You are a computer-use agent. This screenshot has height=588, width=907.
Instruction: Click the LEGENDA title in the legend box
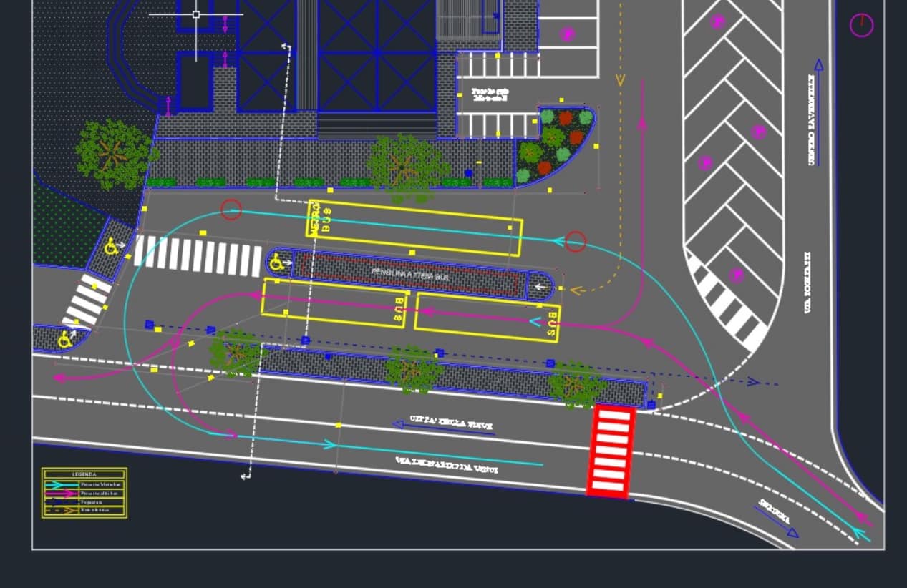tap(84, 474)
